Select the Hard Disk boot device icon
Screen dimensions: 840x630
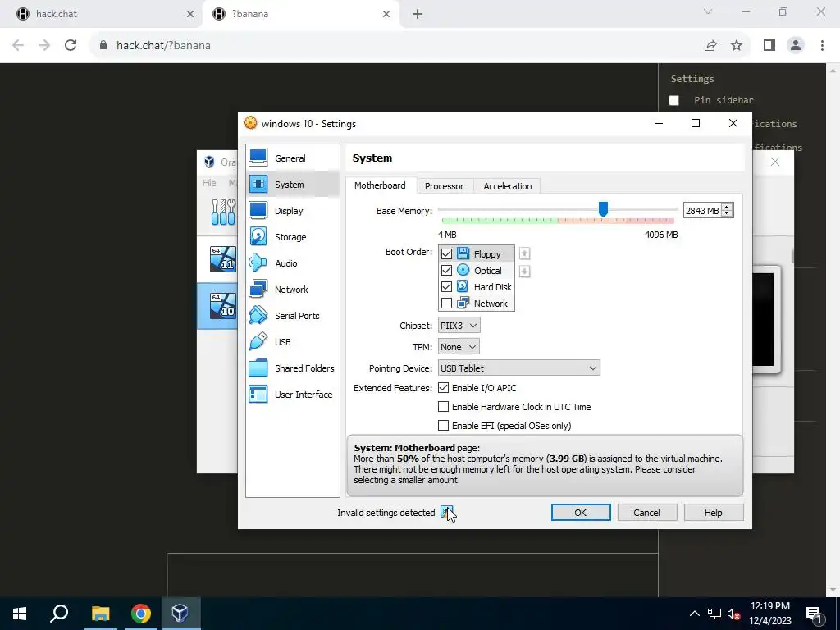coord(463,286)
